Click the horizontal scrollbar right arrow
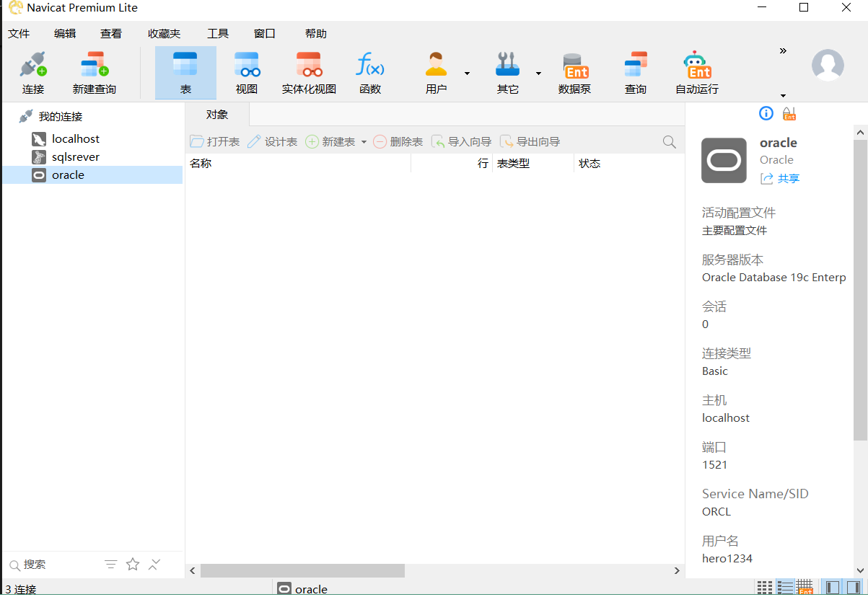Image resolution: width=868 pixels, height=597 pixels. click(677, 570)
